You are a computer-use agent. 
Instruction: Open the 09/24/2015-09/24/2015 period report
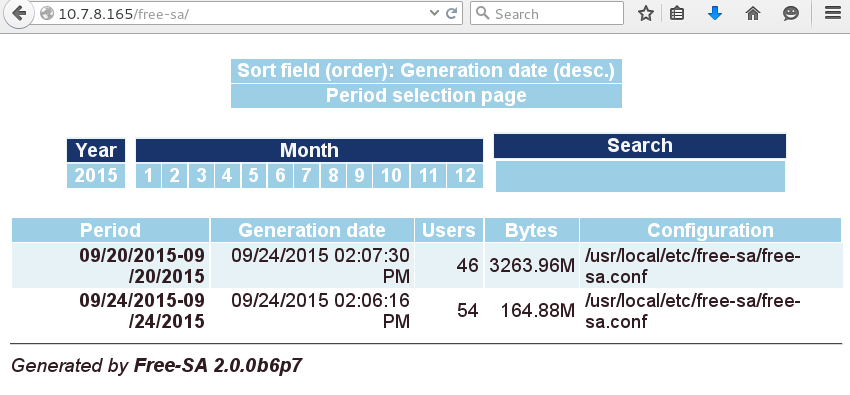(x=142, y=310)
